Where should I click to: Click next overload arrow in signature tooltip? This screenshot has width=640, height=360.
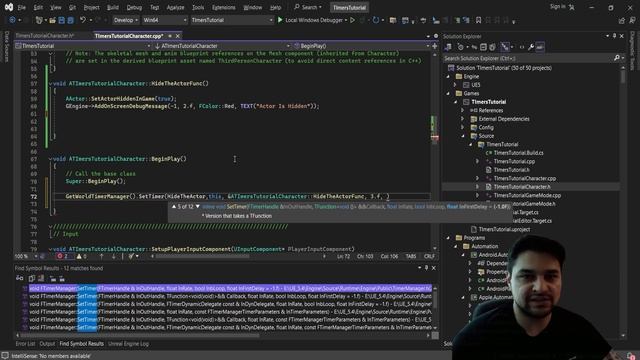(198, 207)
